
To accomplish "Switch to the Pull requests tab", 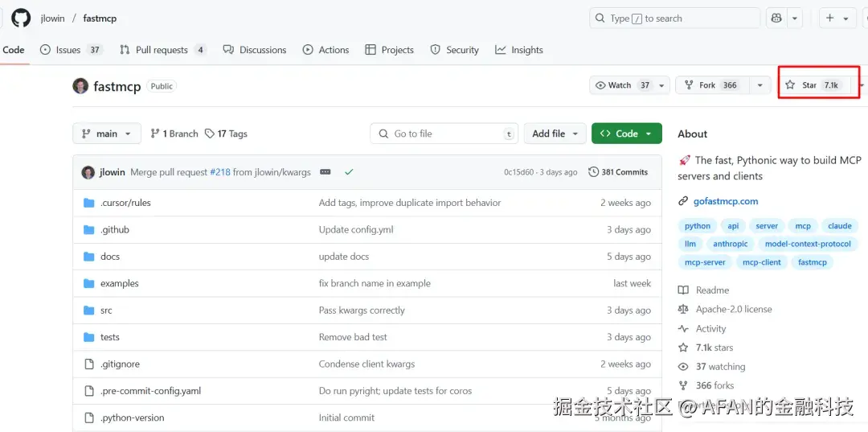I will pos(163,50).
